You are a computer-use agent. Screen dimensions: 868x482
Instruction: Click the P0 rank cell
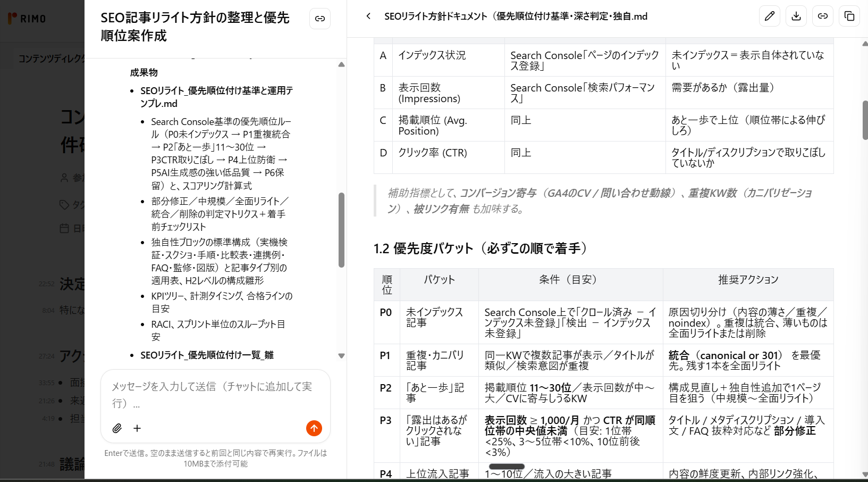click(x=386, y=322)
